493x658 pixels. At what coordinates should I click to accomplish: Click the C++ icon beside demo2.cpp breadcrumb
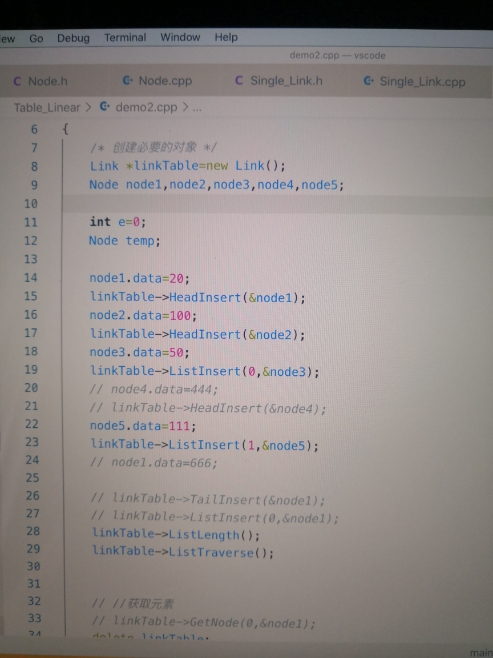[104, 107]
